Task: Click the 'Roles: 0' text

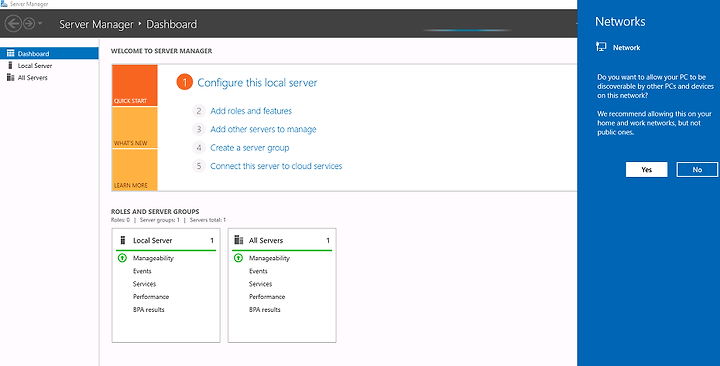Action: (x=120, y=220)
